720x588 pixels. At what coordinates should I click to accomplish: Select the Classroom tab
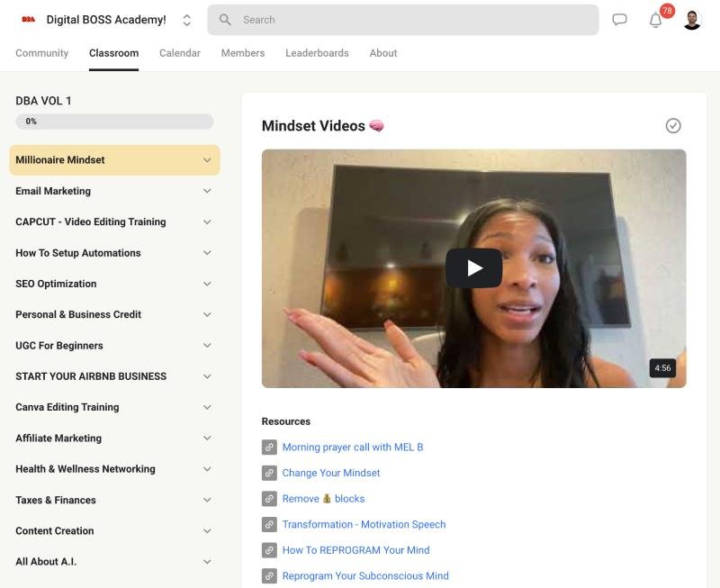coord(114,53)
